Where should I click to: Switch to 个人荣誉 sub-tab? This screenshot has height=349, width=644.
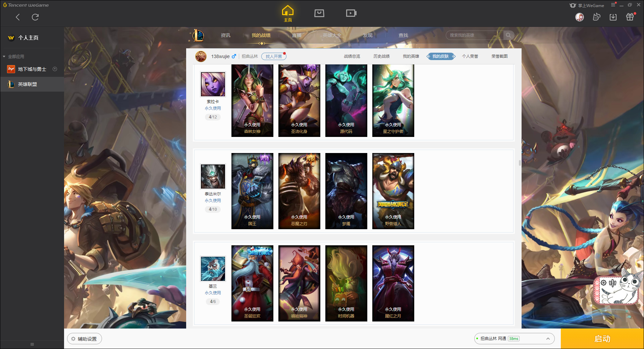470,56
